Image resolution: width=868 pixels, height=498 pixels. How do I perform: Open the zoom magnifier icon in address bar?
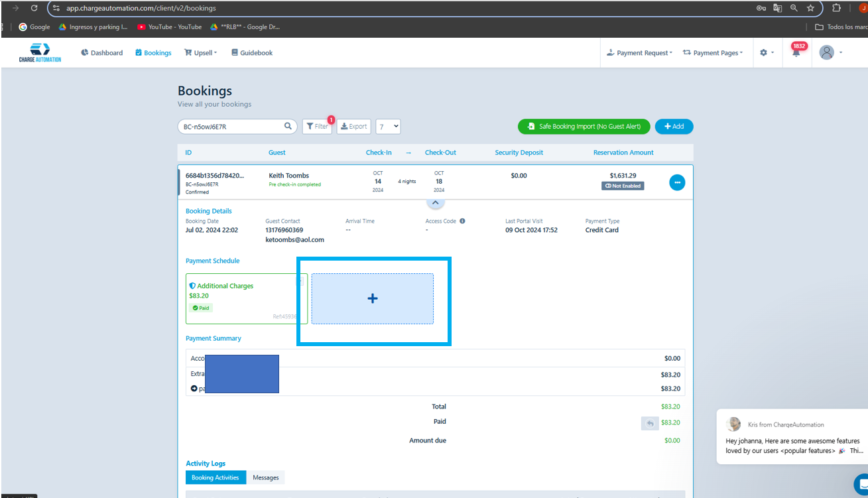(x=794, y=8)
